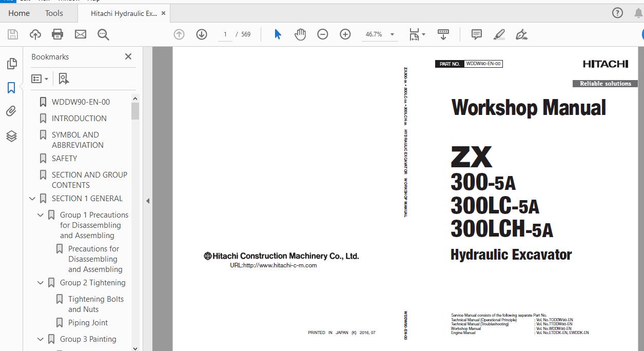
Task: Click the page number input field
Action: click(x=224, y=34)
